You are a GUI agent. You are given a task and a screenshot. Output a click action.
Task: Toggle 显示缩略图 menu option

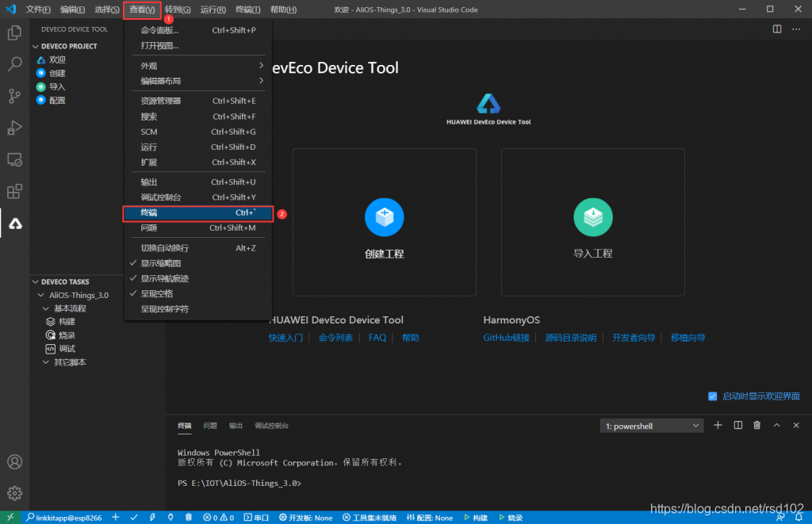197,263
